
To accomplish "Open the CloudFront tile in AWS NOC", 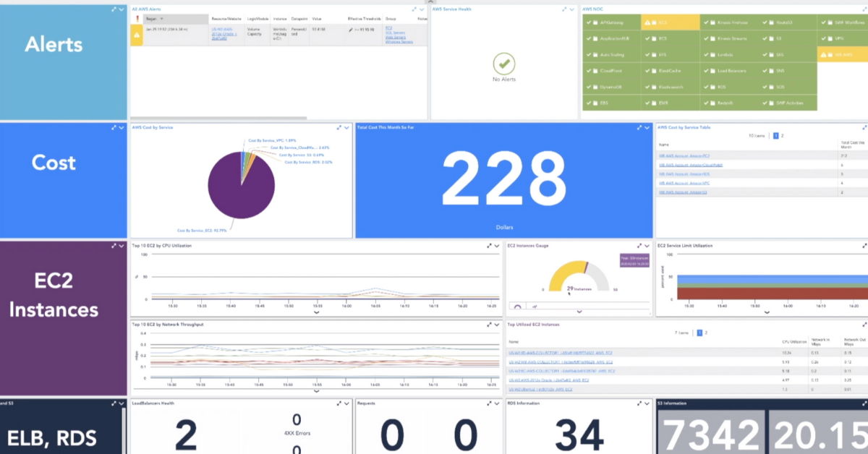I will click(610, 71).
